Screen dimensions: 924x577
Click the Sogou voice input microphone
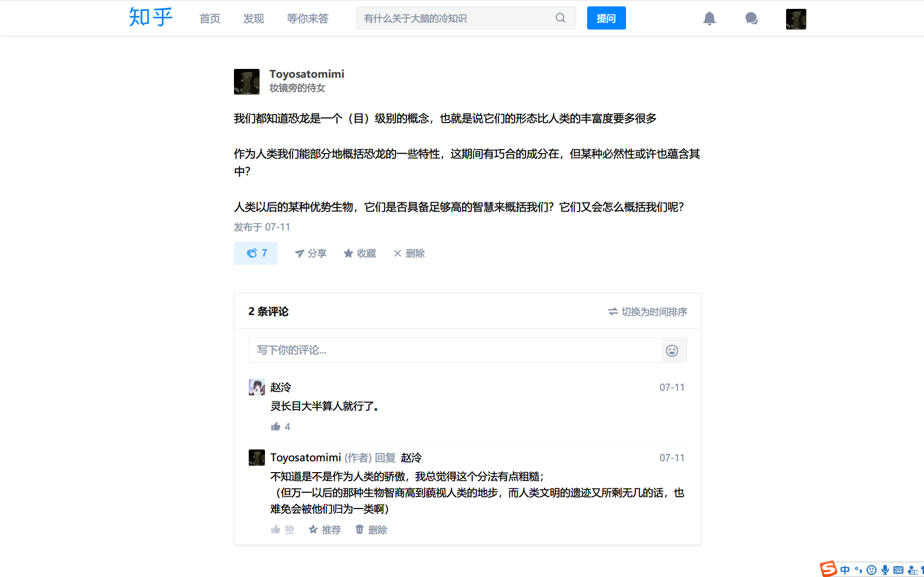[x=885, y=570]
